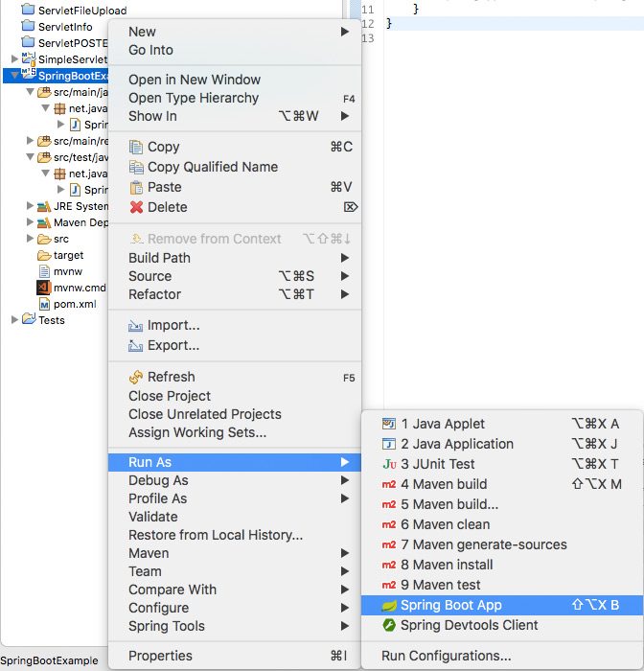The height and width of the screenshot is (671, 644).
Task: Click line number 12 in editor gutter
Action: [368, 24]
